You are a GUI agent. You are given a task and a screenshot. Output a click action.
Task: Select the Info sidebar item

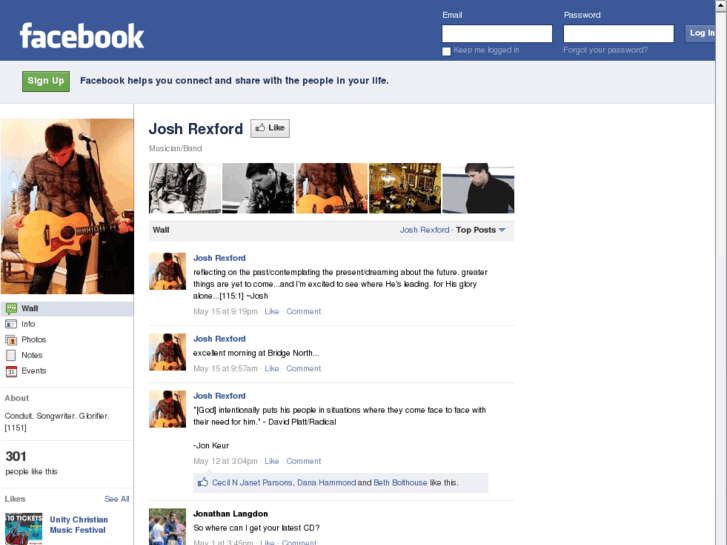[67, 324]
